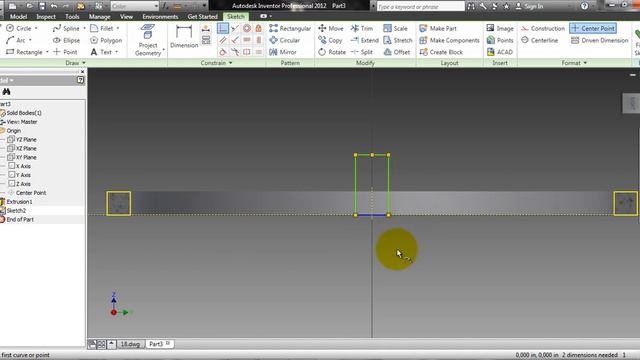
Task: Select the Offset tool
Action: [x=396, y=52]
